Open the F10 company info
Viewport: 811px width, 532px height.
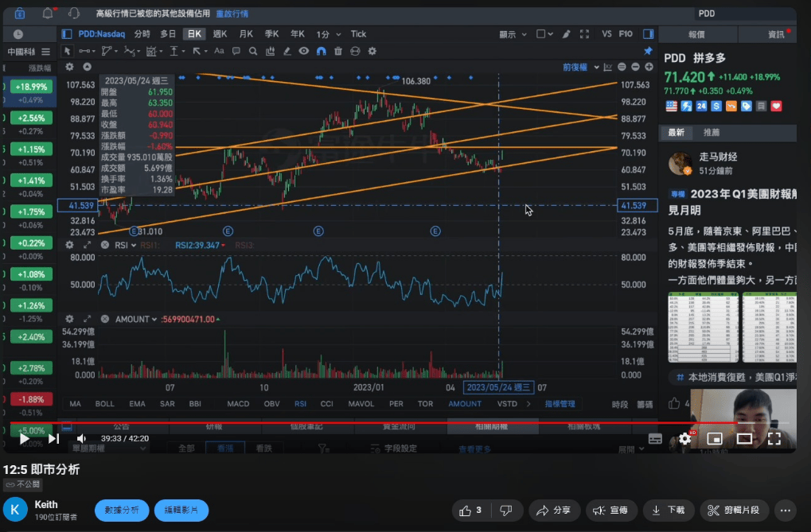coord(626,34)
